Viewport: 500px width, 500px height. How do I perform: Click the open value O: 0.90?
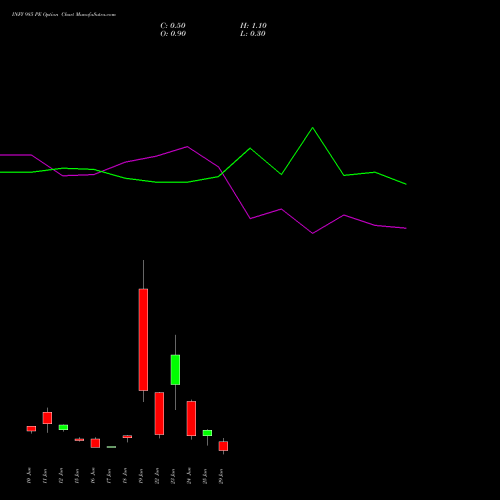click(x=173, y=34)
